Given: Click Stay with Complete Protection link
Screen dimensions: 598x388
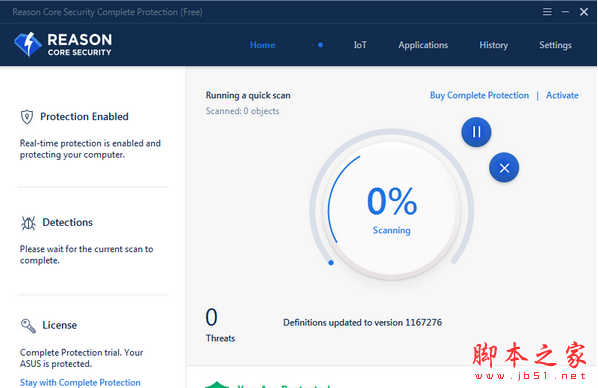Looking at the screenshot, I should tap(80, 382).
